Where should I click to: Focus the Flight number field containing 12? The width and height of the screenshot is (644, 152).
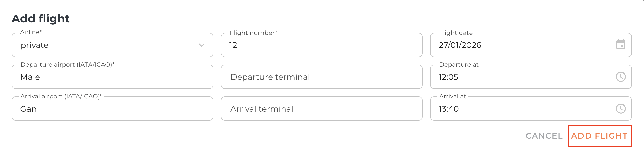[321, 45]
